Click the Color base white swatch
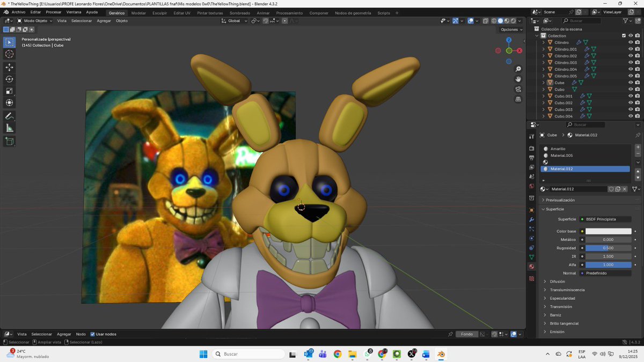The height and width of the screenshot is (362, 644). pos(608,231)
